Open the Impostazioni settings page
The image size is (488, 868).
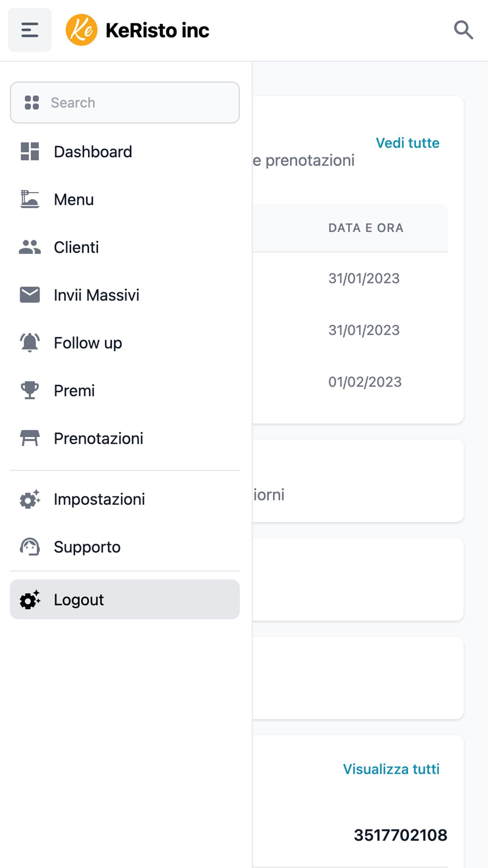pyautogui.click(x=125, y=499)
